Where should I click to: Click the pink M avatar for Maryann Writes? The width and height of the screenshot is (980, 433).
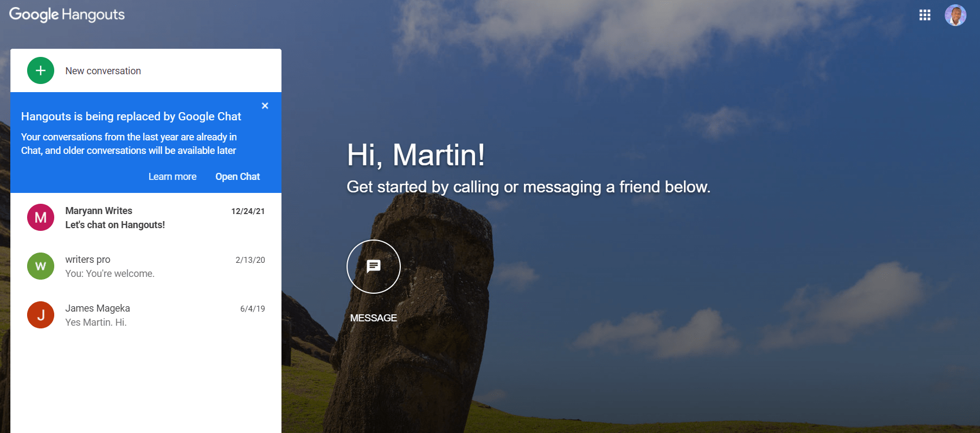click(41, 217)
